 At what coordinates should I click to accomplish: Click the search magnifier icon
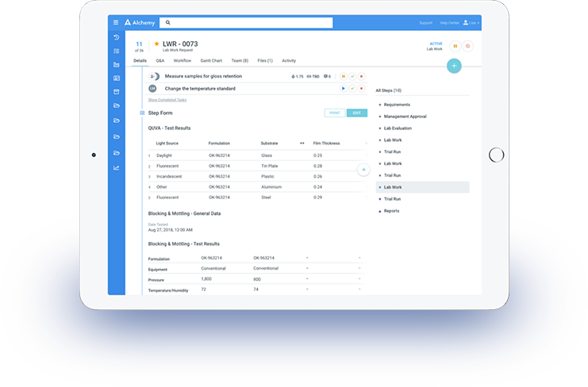point(167,22)
